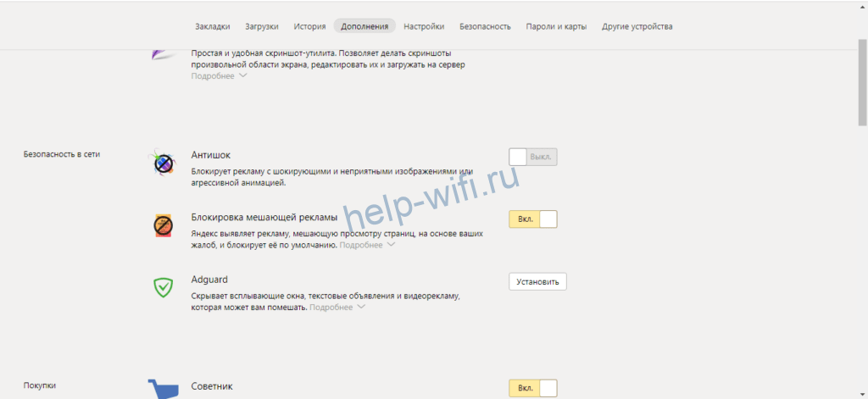Viewport: 868px width, 399px height.
Task: Open the Другие устройства tab
Action: [637, 26]
